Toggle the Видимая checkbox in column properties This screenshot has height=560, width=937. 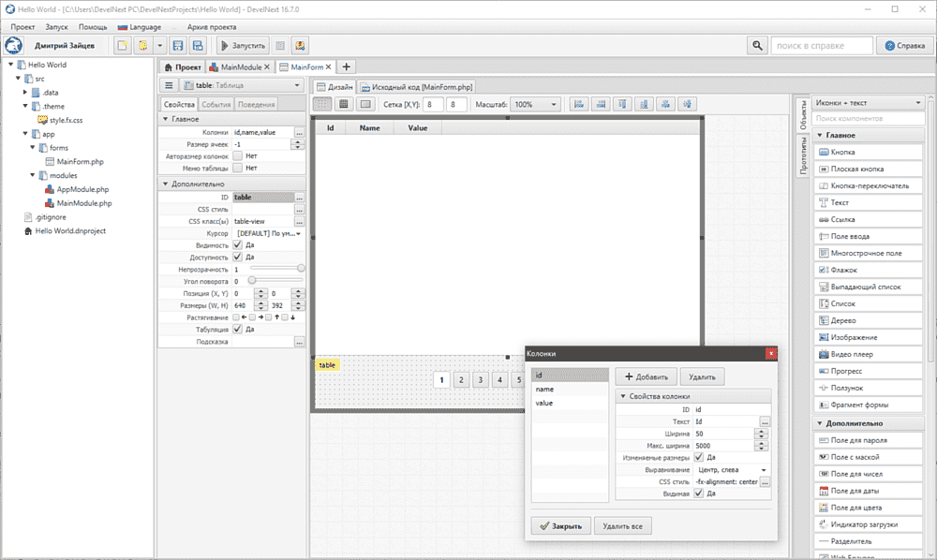click(x=698, y=494)
